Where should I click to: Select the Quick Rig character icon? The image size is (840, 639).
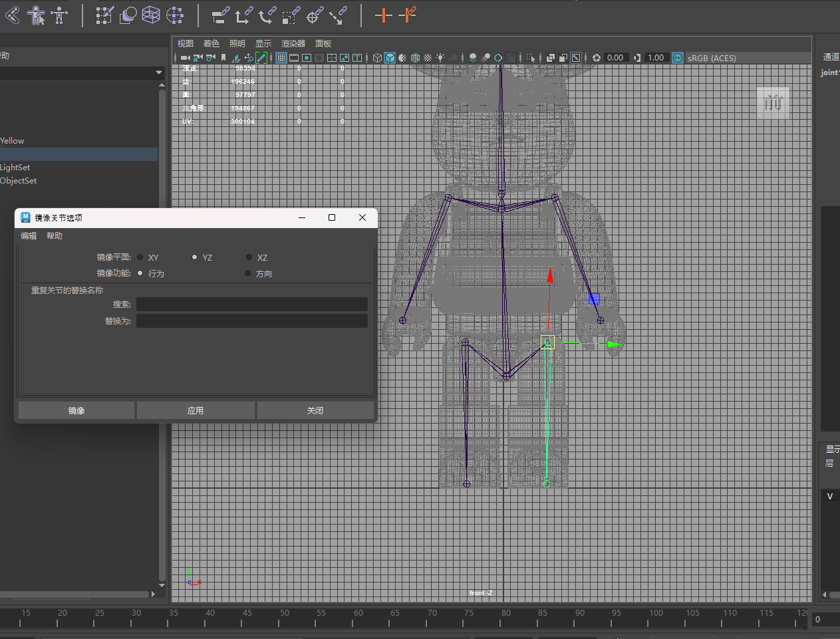pos(37,15)
